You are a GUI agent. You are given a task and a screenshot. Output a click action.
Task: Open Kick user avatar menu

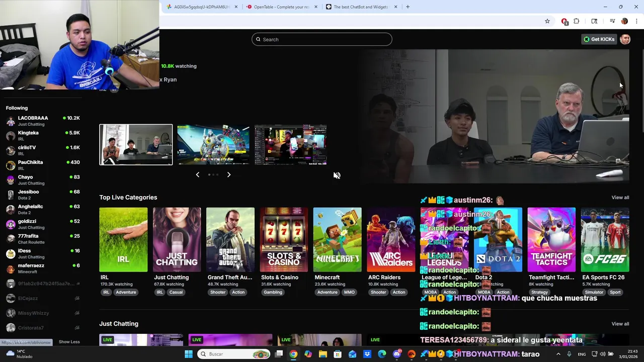pos(625,39)
